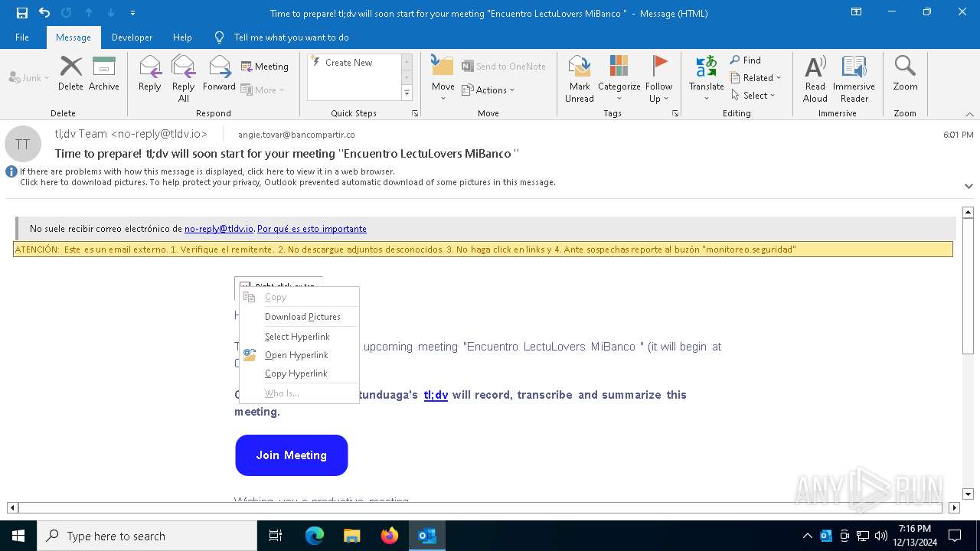980x551 pixels.
Task: Click 'Por qué es esto importante' link
Action: tap(312, 229)
